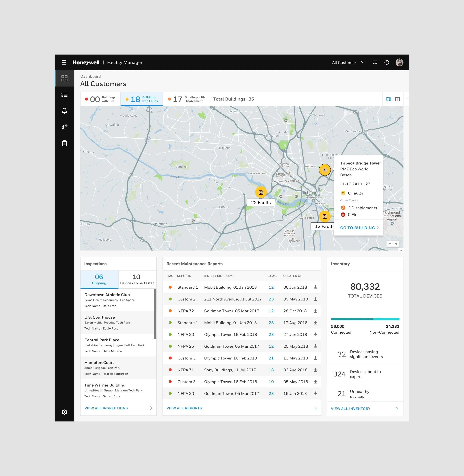Zoom in the map with plus button
Image resolution: width=464 pixels, height=476 pixels.
tap(396, 244)
